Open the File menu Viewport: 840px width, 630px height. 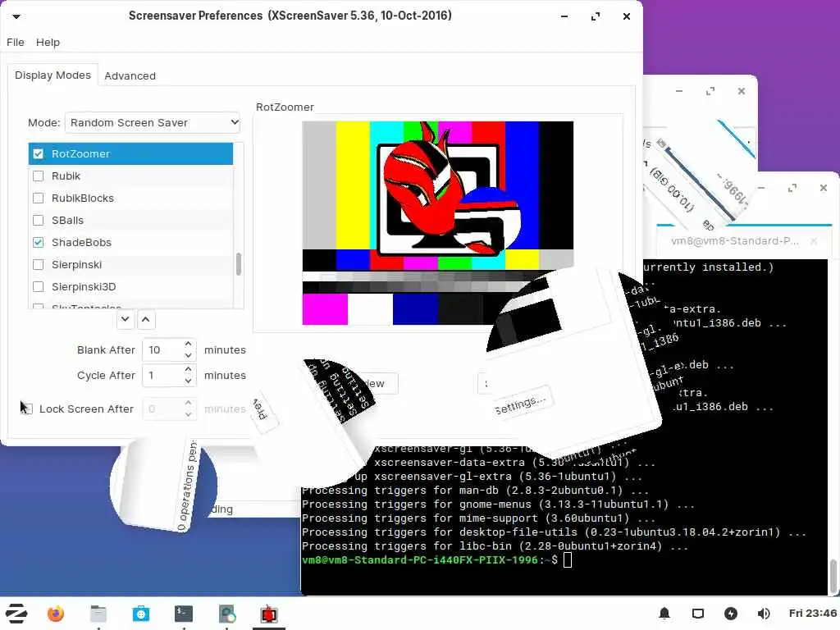pos(15,43)
